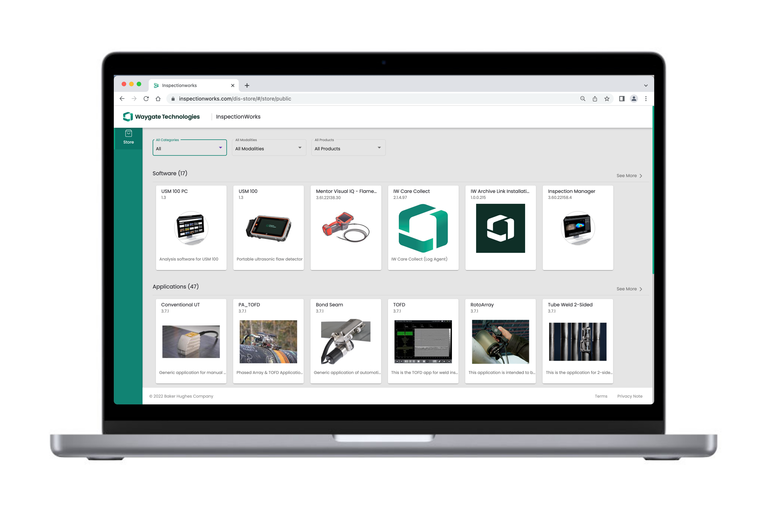Open the USM 100 flaw detector card
768x512 pixels.
click(268, 227)
